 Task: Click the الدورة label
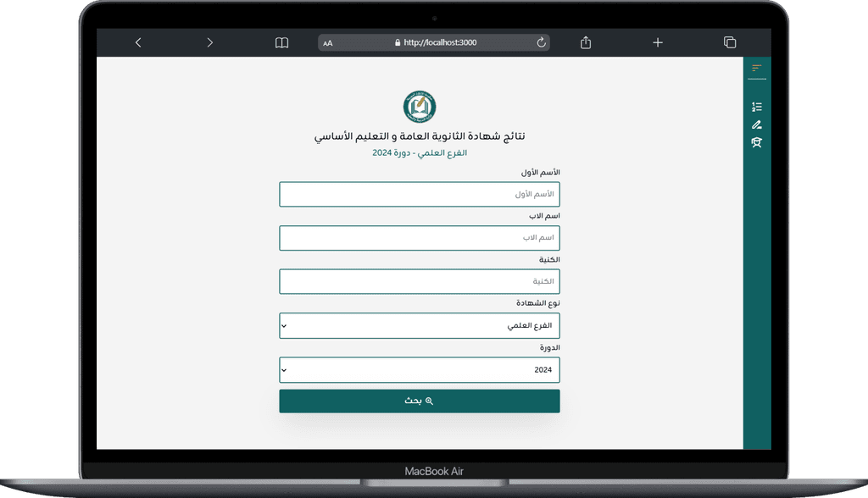pyautogui.click(x=549, y=347)
